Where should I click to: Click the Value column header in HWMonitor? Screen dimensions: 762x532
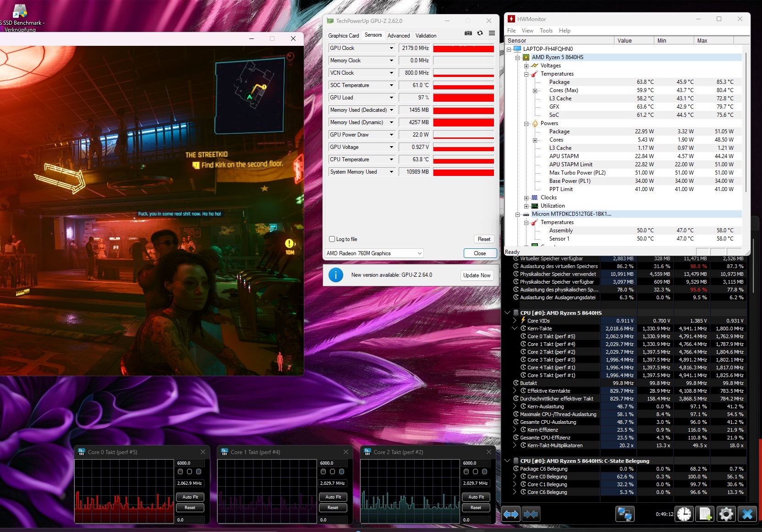[x=634, y=41]
